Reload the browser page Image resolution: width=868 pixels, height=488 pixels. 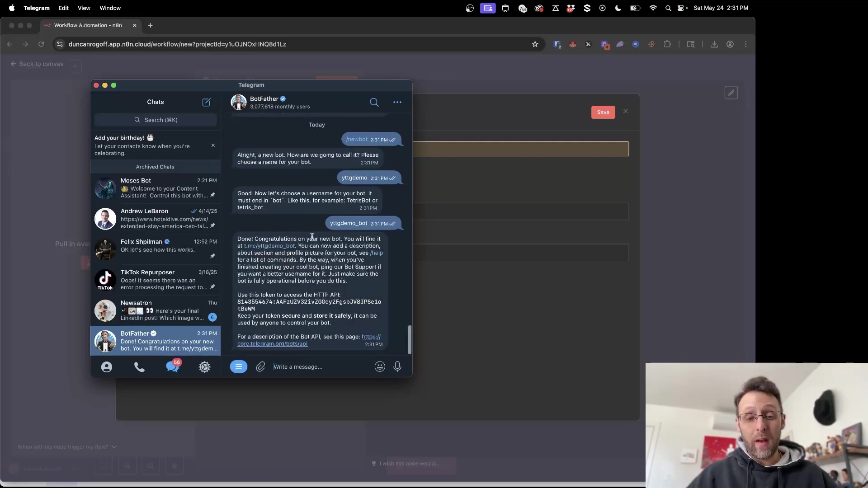pos(41,44)
